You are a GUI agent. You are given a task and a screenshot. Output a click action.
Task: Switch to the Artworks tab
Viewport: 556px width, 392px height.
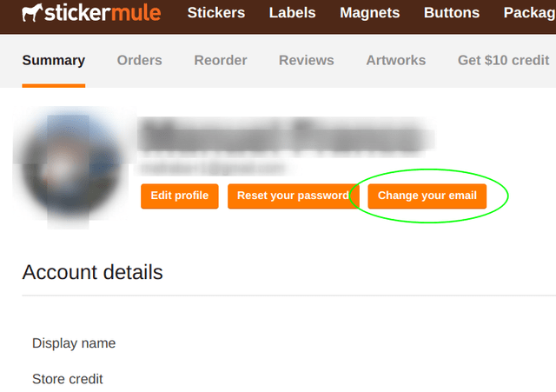pyautogui.click(x=396, y=60)
